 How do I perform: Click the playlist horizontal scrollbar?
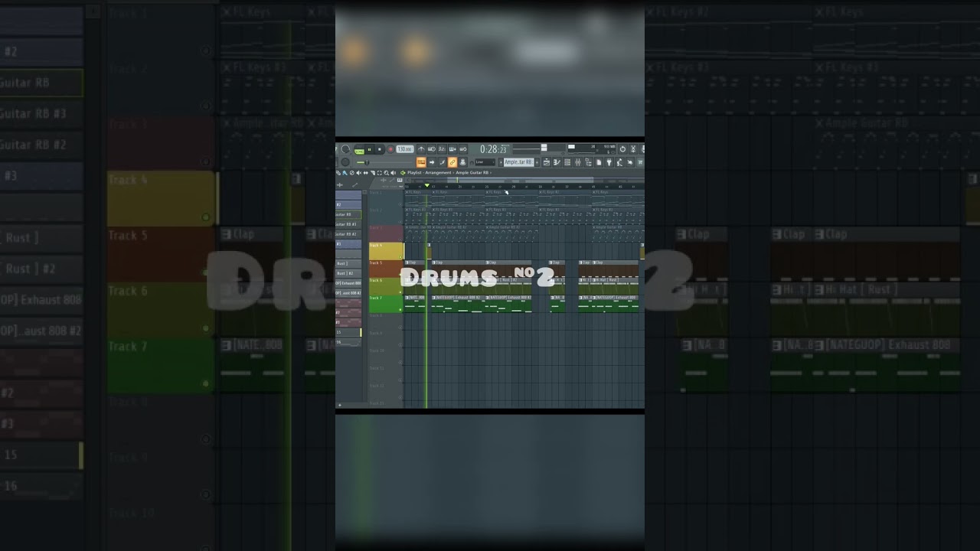point(524,180)
